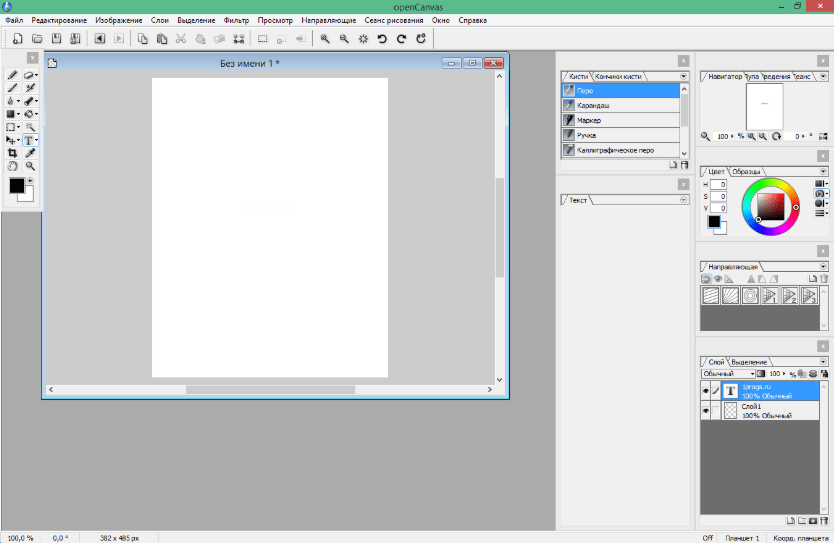Select the concentric circles ruler preset
The height and width of the screenshot is (545, 835).
(749, 295)
